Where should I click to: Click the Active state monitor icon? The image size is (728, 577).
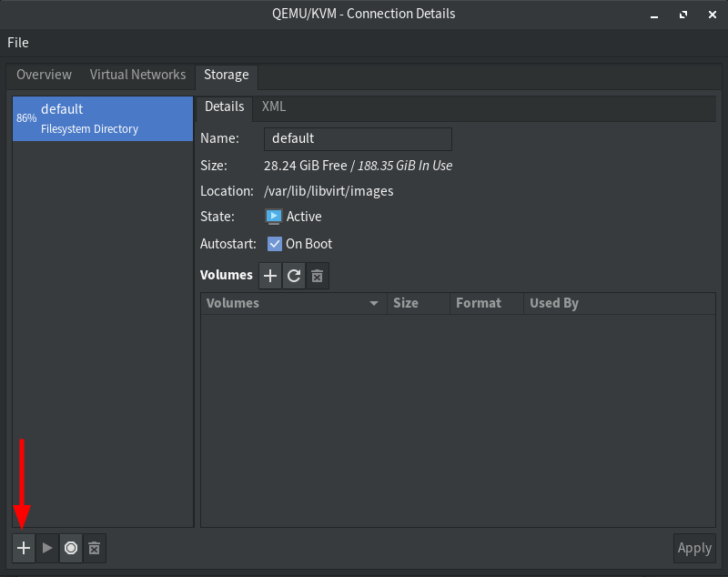point(274,217)
